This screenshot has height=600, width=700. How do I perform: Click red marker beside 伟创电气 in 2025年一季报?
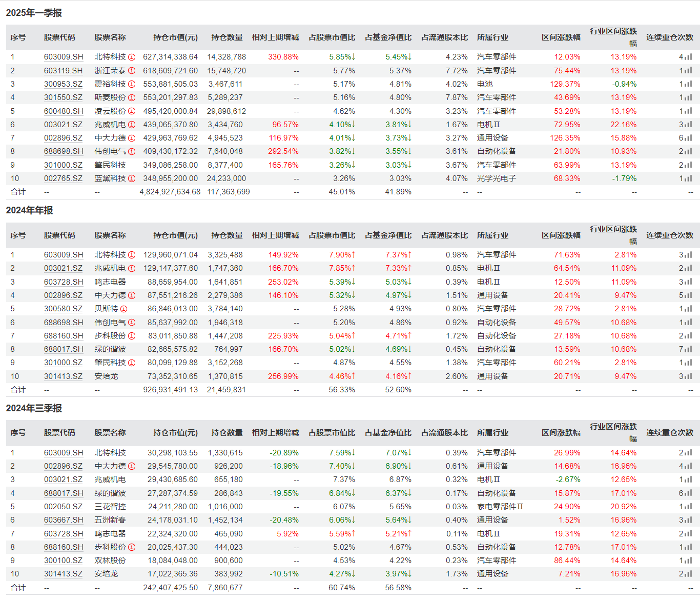(132, 151)
